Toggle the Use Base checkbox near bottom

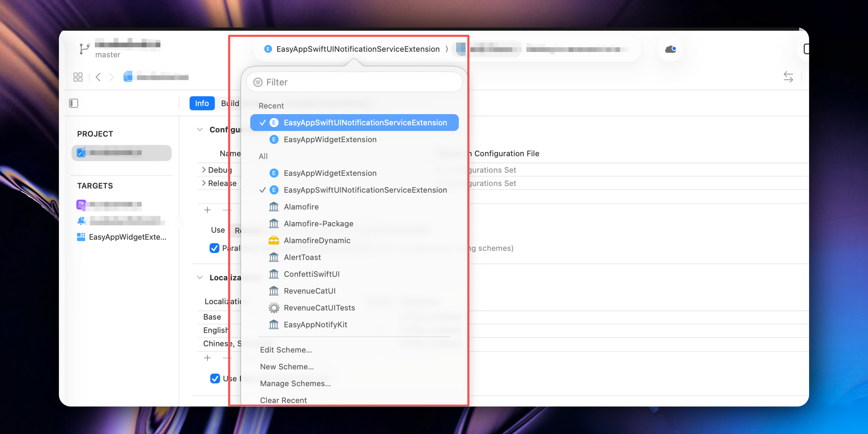(215, 378)
